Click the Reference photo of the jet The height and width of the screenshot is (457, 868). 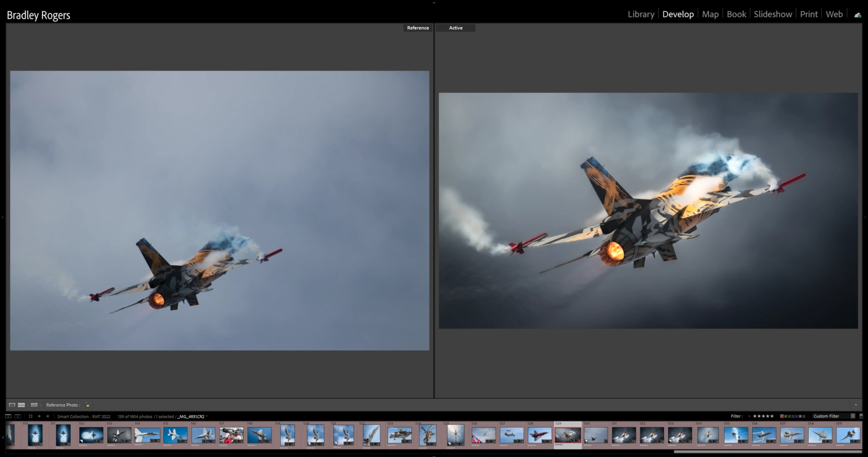(x=220, y=210)
